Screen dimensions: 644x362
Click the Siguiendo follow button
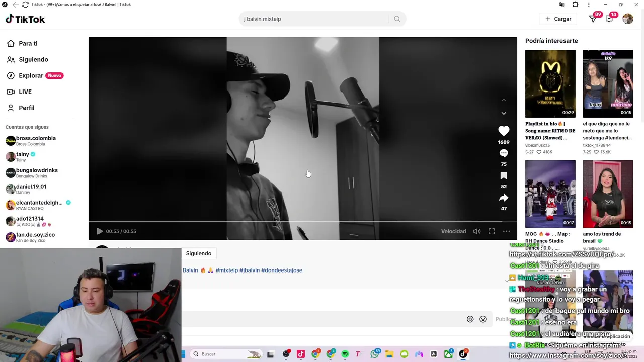coord(199,253)
